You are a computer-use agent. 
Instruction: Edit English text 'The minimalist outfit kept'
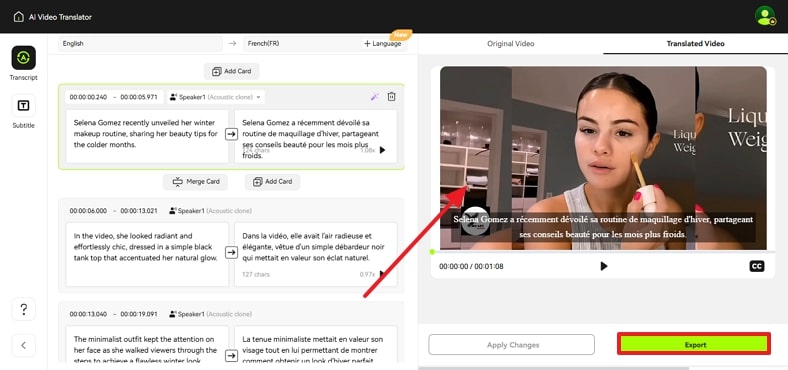pyautogui.click(x=147, y=344)
